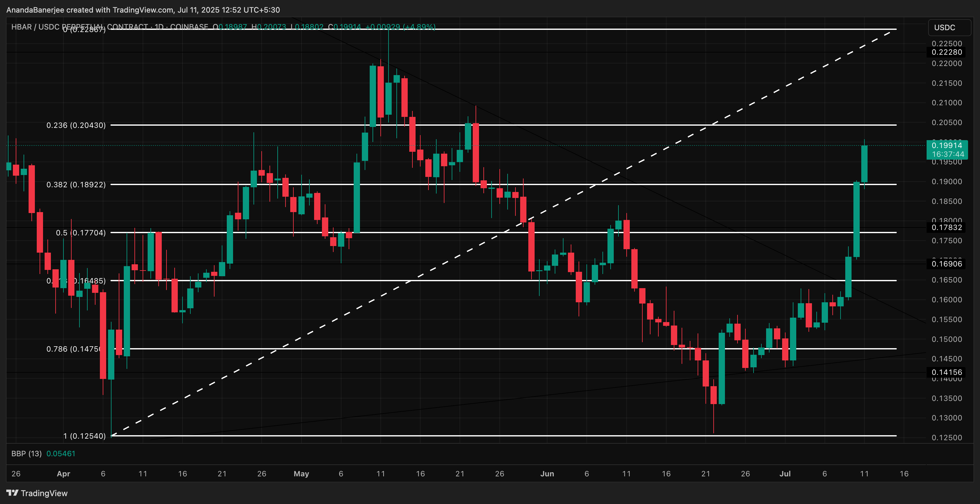Click the May label on the time axis
This screenshot has width=980, height=504.
coord(301,474)
